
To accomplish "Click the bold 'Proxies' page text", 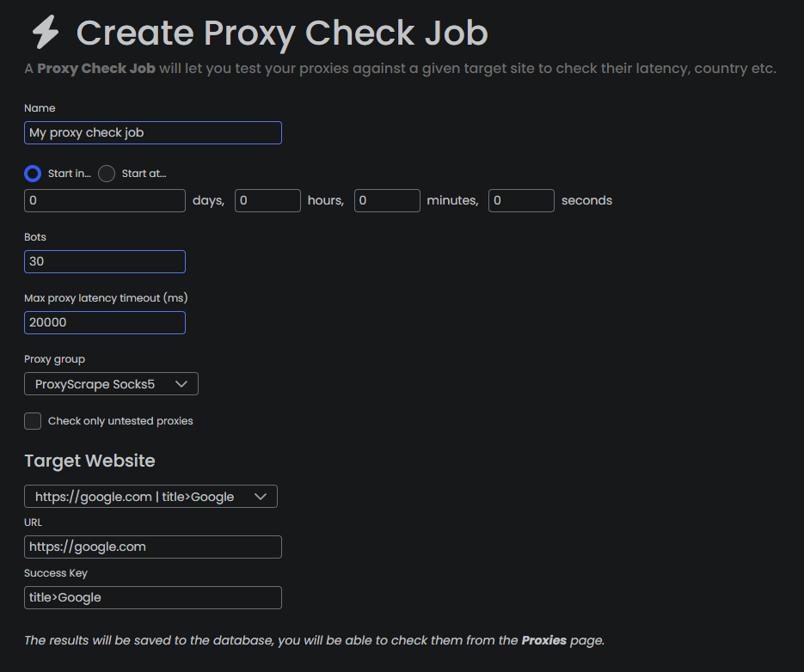I will click(x=543, y=640).
